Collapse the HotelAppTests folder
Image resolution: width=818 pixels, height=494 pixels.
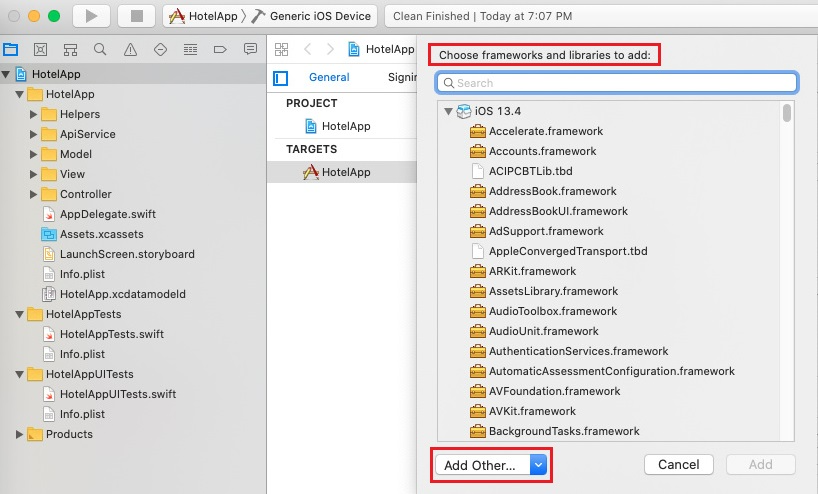click(20, 315)
